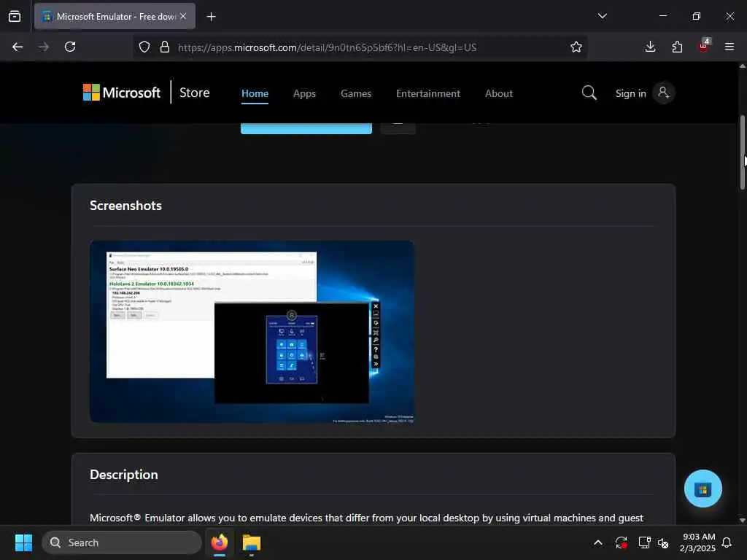Open the Firefox hamburger menu

click(x=729, y=47)
